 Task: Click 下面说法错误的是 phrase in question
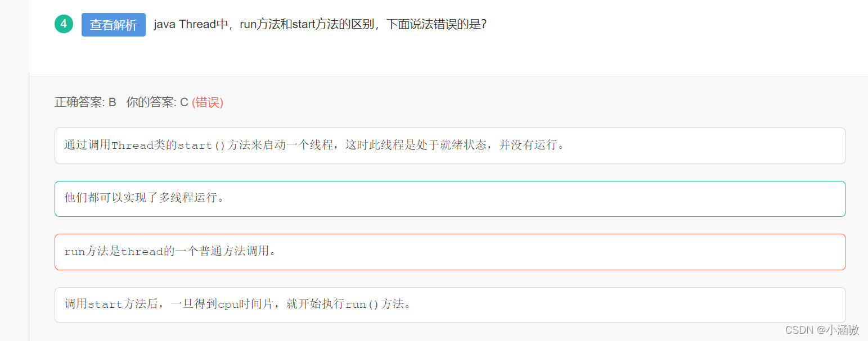coord(436,25)
